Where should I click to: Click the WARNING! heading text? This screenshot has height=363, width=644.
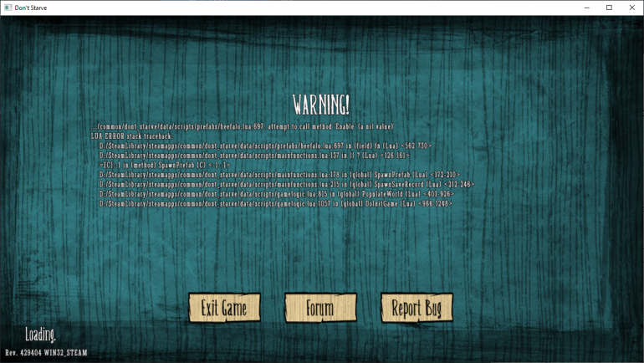click(x=321, y=105)
